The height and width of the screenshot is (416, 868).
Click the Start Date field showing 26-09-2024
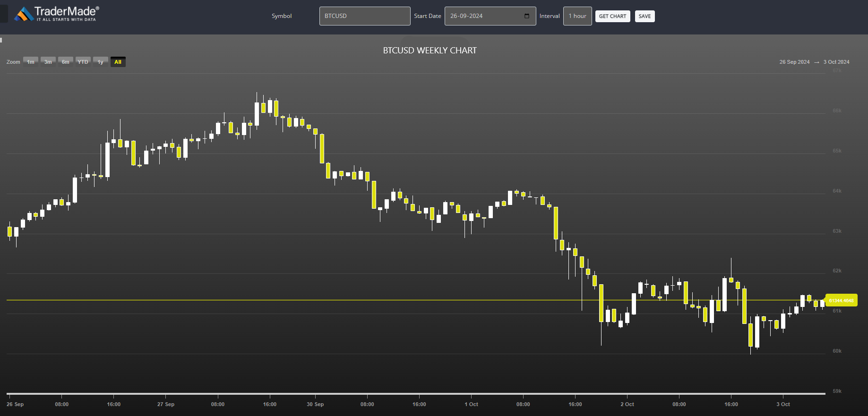coord(490,16)
